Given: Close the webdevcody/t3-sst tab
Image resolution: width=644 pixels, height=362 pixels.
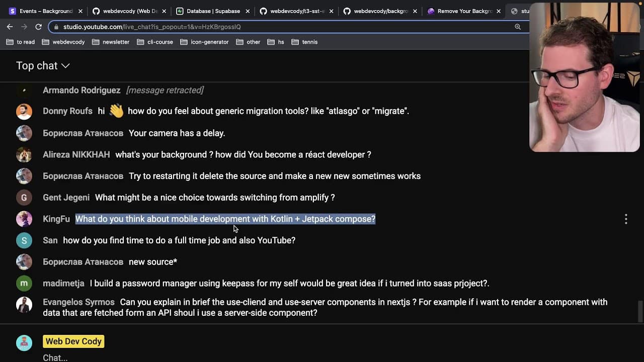Looking at the screenshot, I should (x=331, y=11).
